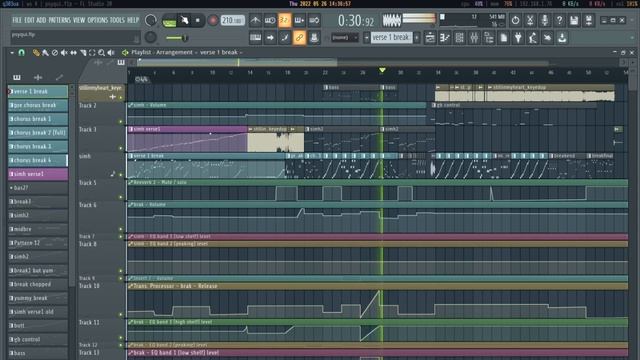Select the playlist Paint brush tool
640x360 pixels.
[x=45, y=52]
